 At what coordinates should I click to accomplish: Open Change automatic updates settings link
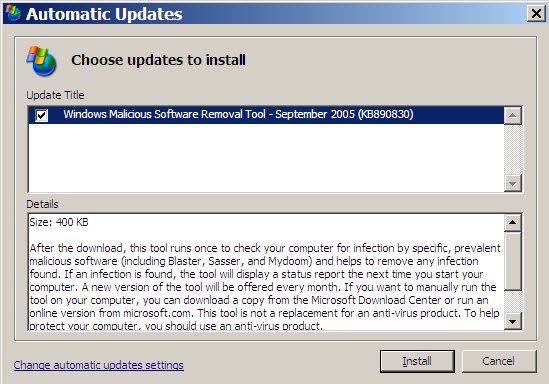click(98, 365)
